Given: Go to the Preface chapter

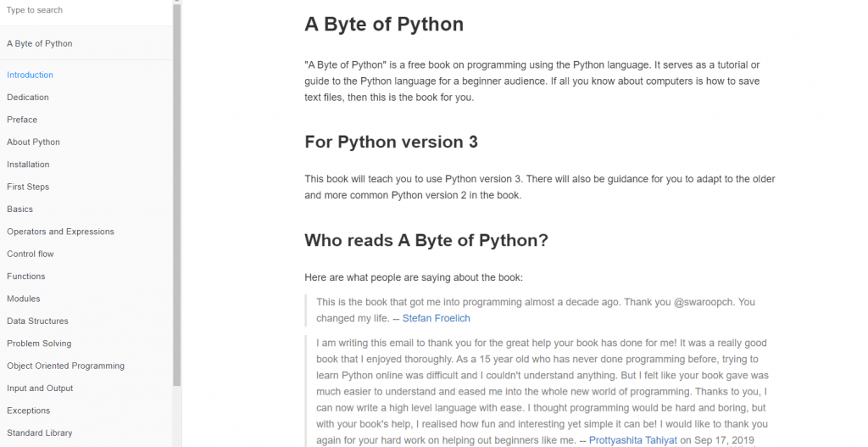Looking at the screenshot, I should [x=22, y=120].
